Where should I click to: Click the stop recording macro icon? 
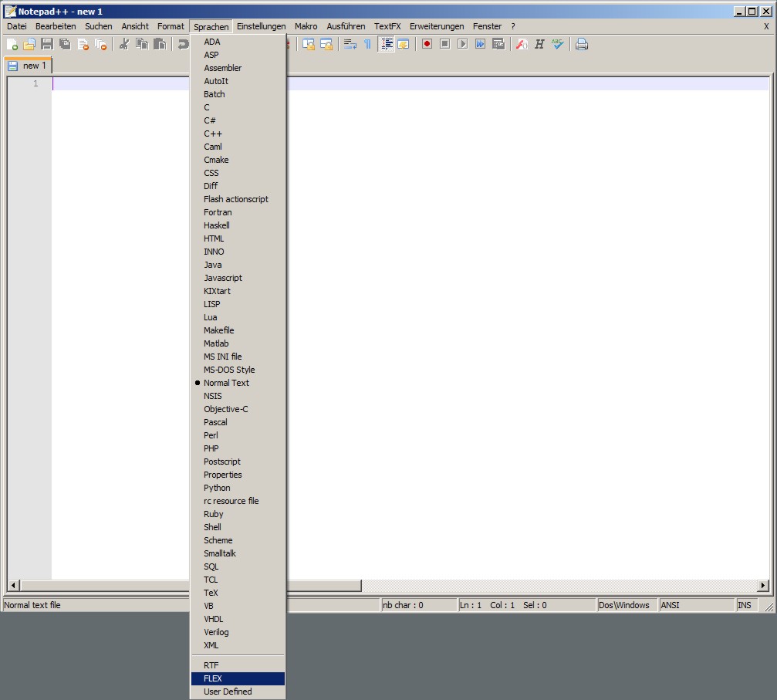444,45
